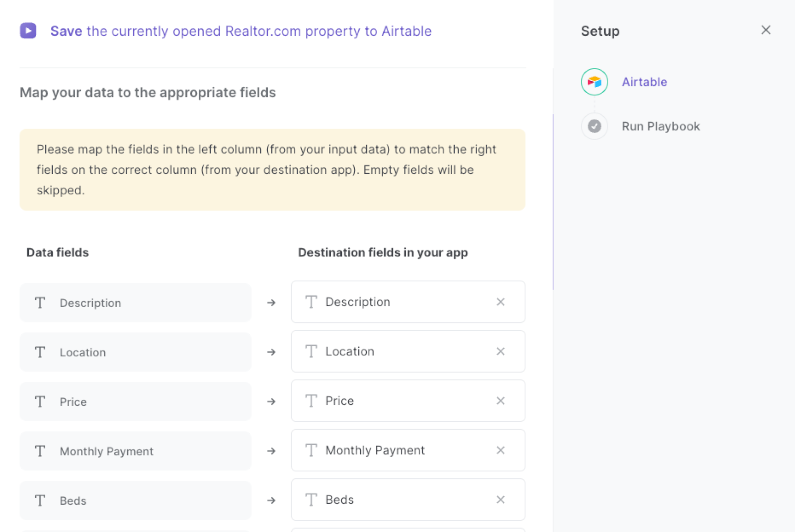Screen dimensions: 795x532
Task: Select the Airtable setup step label
Action: 644,82
